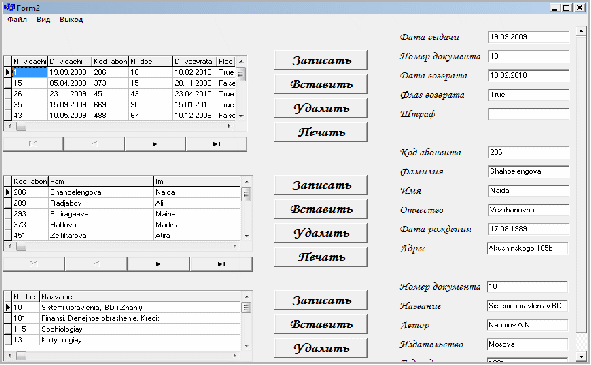Focus the Отчество field
The width and height of the screenshot is (591, 365).
click(x=528, y=210)
